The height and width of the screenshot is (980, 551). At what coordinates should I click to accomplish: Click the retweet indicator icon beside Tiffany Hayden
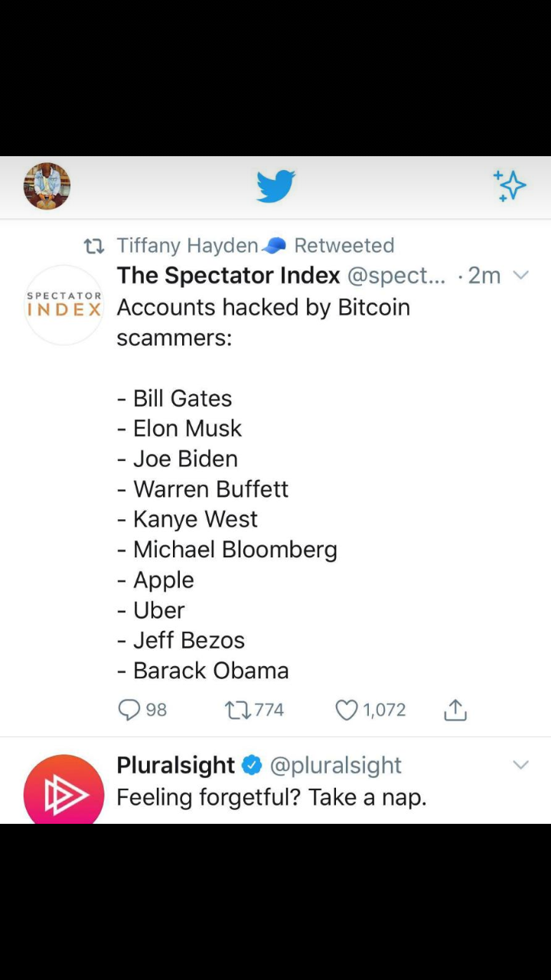pyautogui.click(x=93, y=246)
